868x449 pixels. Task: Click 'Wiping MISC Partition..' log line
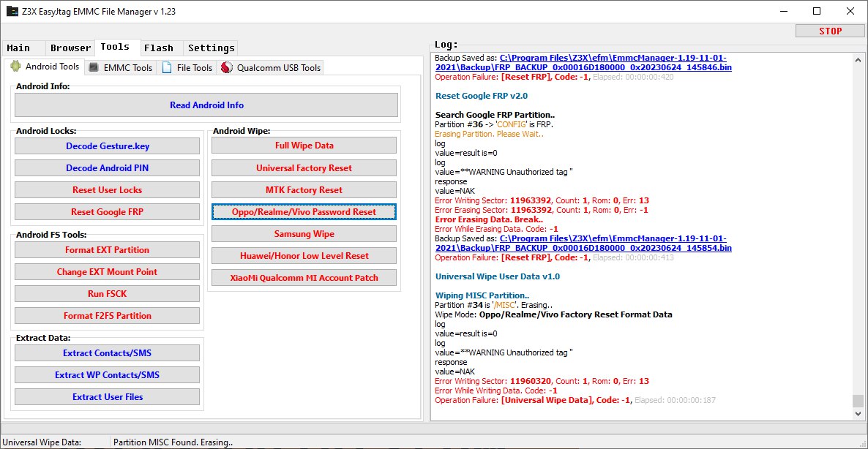pyautogui.click(x=482, y=295)
